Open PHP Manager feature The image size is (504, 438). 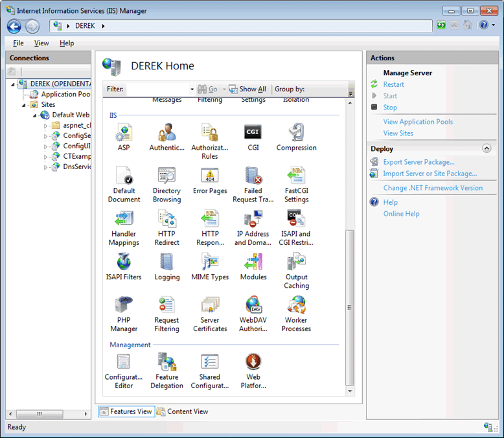point(124,314)
